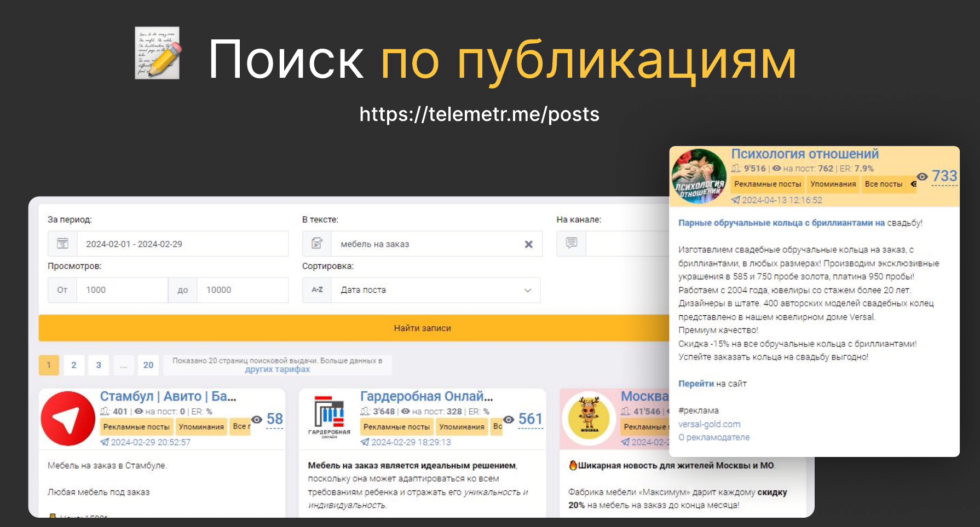Follow the других тарифах link

point(277,369)
